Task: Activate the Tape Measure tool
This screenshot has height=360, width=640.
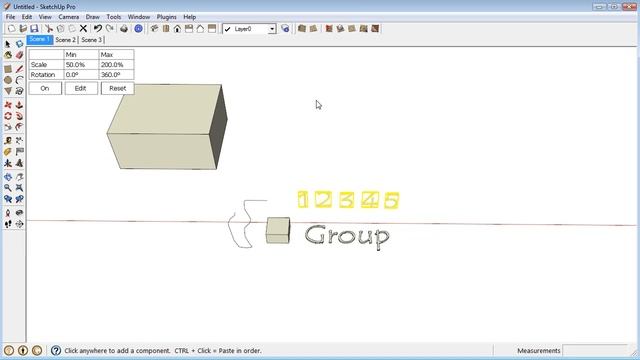Action: 8,141
